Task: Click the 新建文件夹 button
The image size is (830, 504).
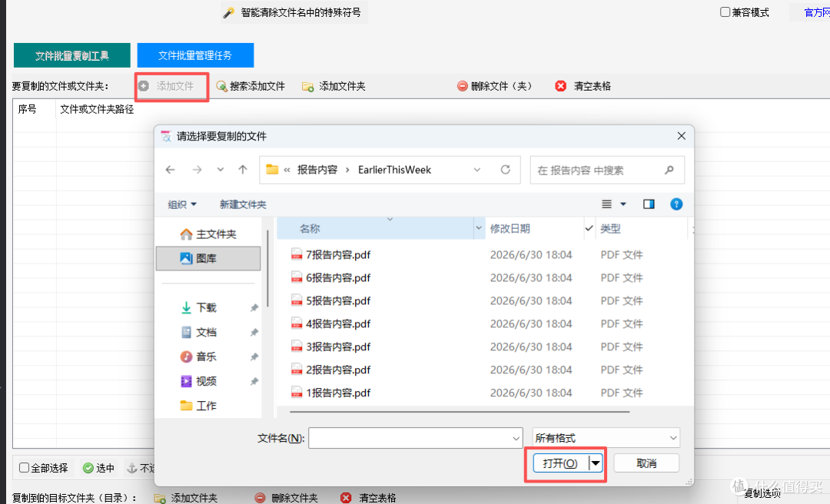Action: pyautogui.click(x=243, y=204)
